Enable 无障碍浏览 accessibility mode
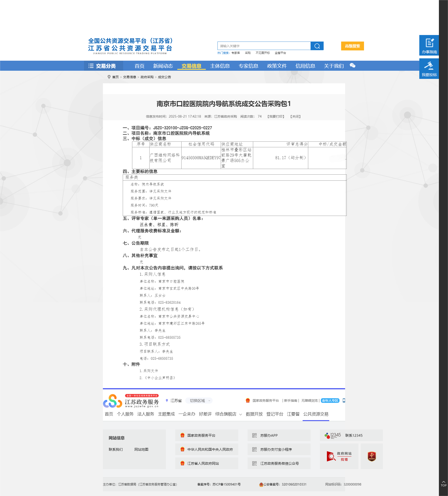The height and width of the screenshot is (496, 448). coord(309,401)
